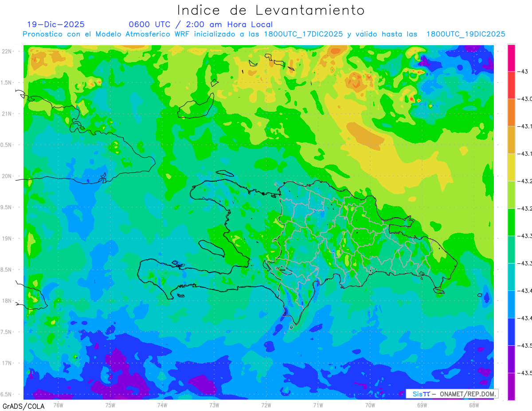This screenshot has width=532, height=411.
Task: Click the bright green legend segment
Action: click(511, 222)
